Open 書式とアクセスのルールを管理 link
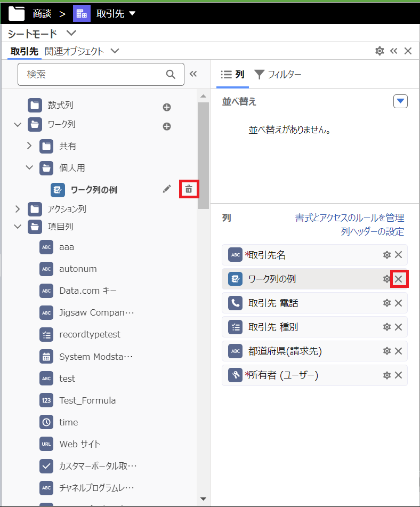This screenshot has width=420, height=507. (350, 218)
